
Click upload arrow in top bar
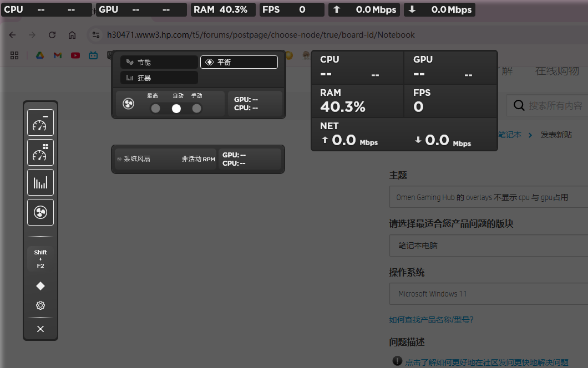click(x=337, y=9)
